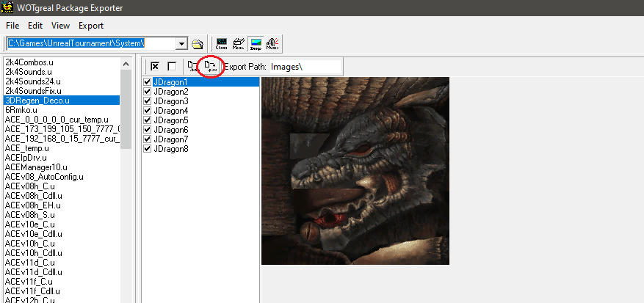Uncheck the JDragon5 checkbox
The width and height of the screenshot is (644, 303).
click(x=148, y=120)
